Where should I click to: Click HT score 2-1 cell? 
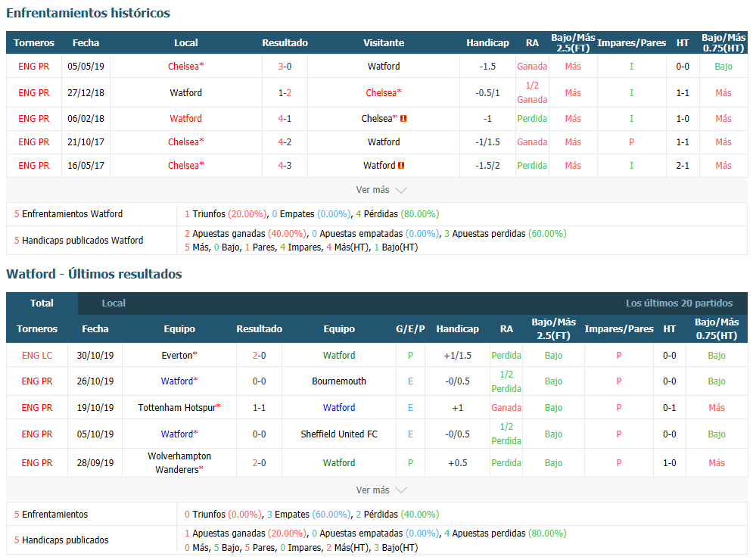(x=683, y=166)
